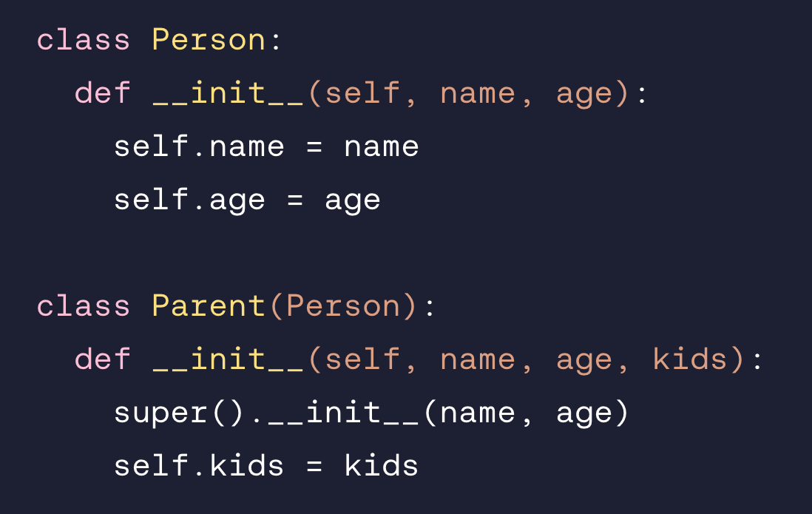Click __init__ method name in Parent's def line
Image resolution: width=812 pixels, height=514 pixels.
pyautogui.click(x=228, y=359)
